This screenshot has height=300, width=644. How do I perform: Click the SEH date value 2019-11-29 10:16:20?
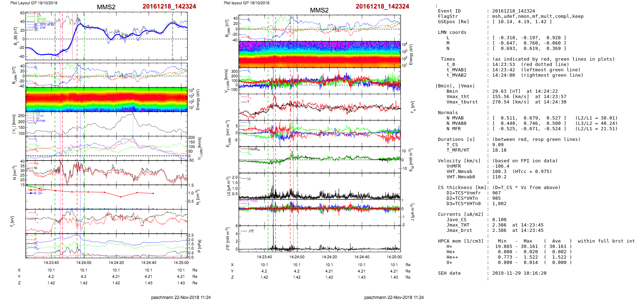519,273
